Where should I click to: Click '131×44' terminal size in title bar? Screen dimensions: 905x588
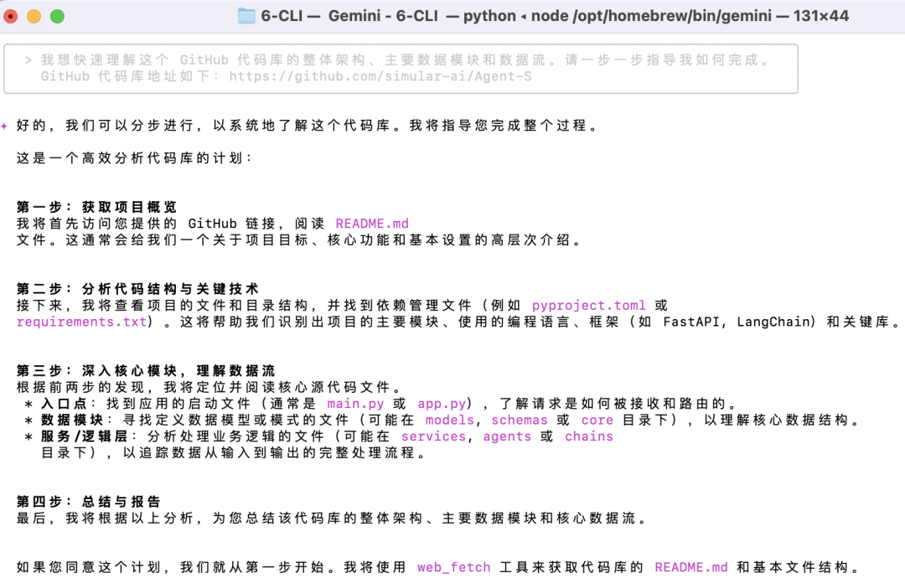(820, 16)
